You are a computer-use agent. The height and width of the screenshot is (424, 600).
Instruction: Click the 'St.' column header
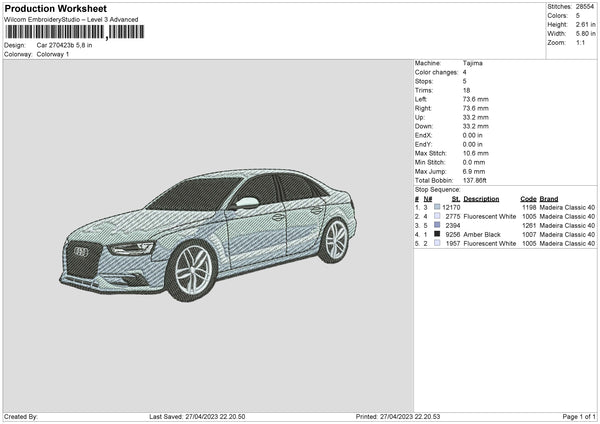(x=456, y=199)
